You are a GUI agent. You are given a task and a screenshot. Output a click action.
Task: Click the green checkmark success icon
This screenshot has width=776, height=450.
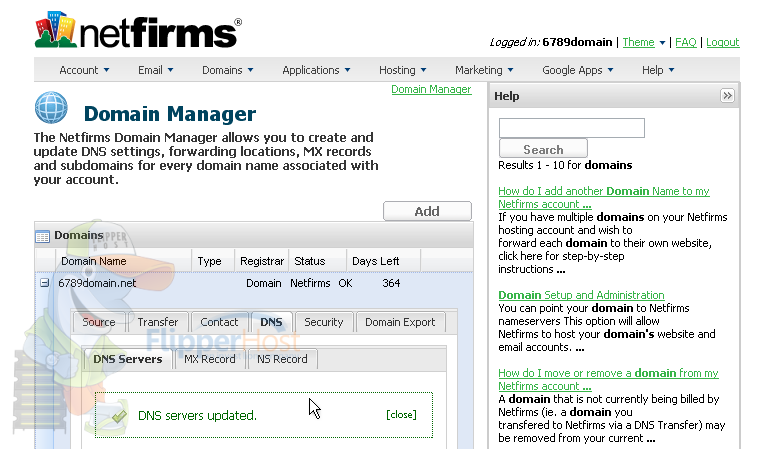click(x=118, y=416)
